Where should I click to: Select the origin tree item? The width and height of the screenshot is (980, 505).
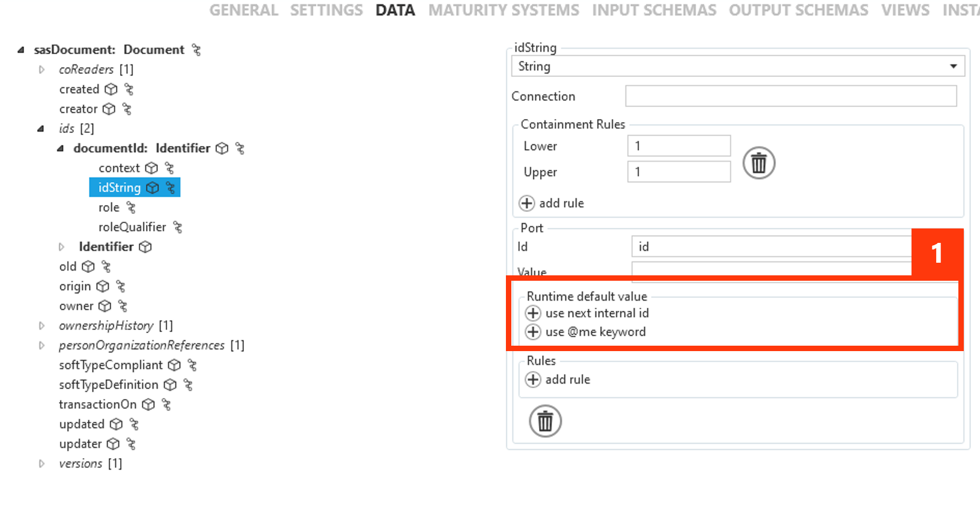point(75,287)
